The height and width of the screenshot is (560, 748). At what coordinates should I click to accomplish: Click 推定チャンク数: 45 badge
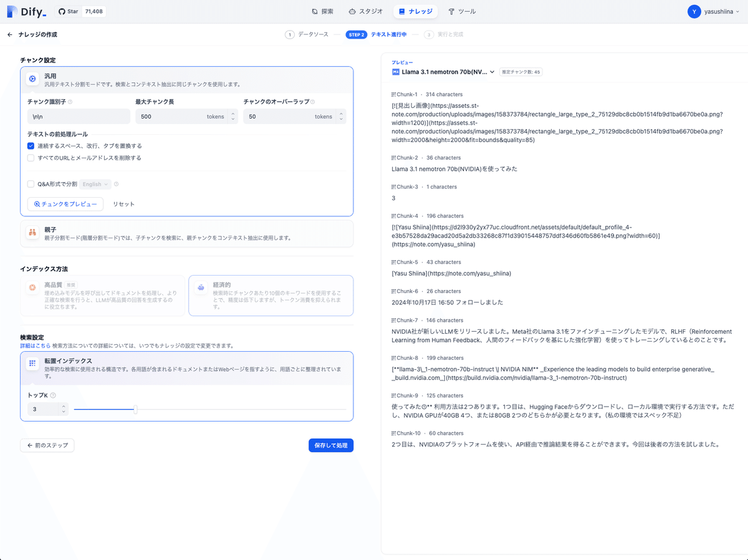[521, 72]
